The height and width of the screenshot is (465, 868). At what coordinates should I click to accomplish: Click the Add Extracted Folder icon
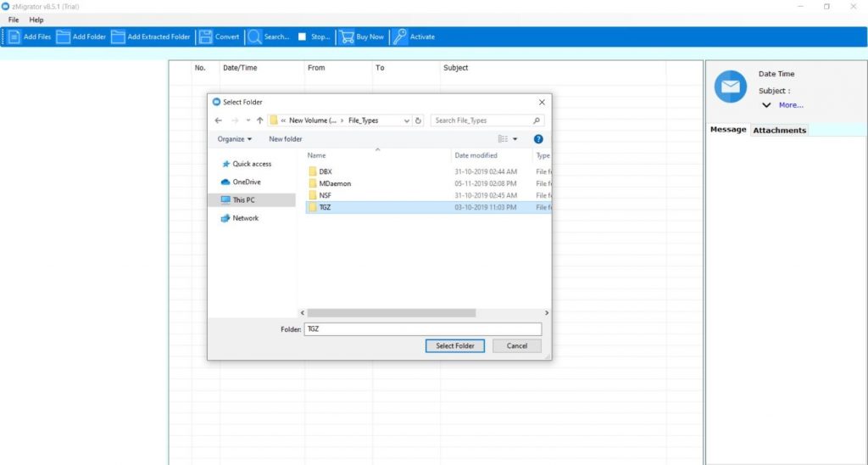[118, 37]
